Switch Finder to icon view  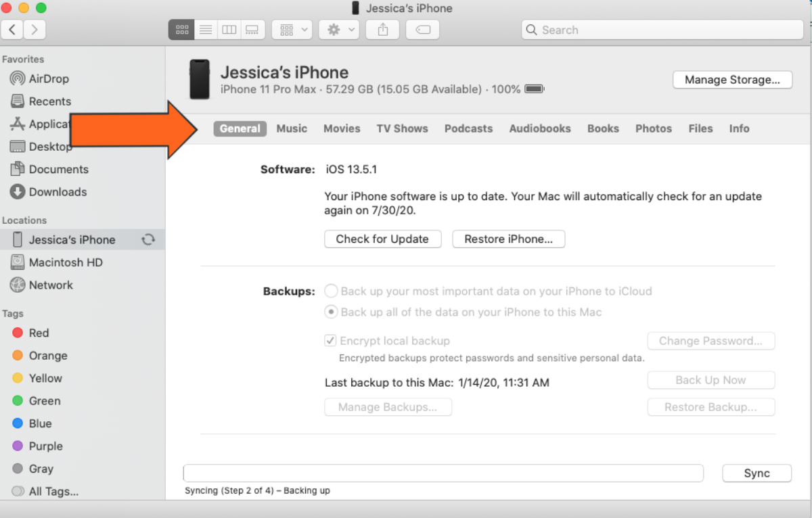pyautogui.click(x=181, y=29)
